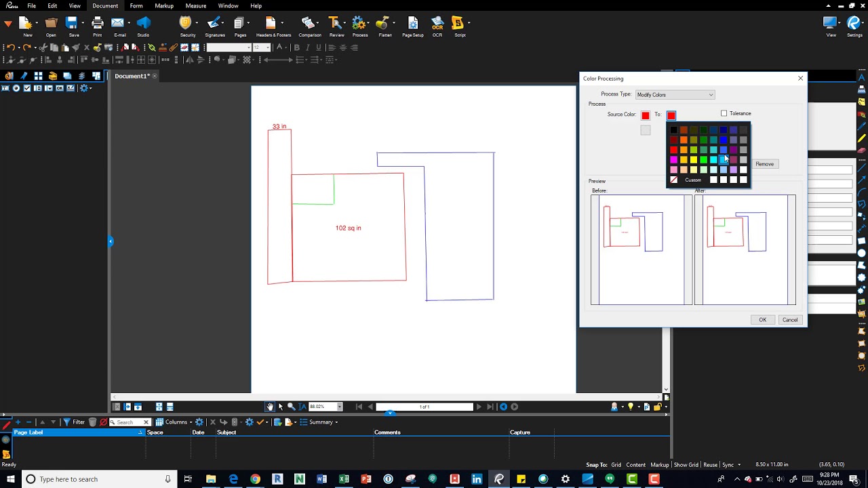Open the Columns dropdown in markups list
868x488 pixels.
(x=176, y=422)
